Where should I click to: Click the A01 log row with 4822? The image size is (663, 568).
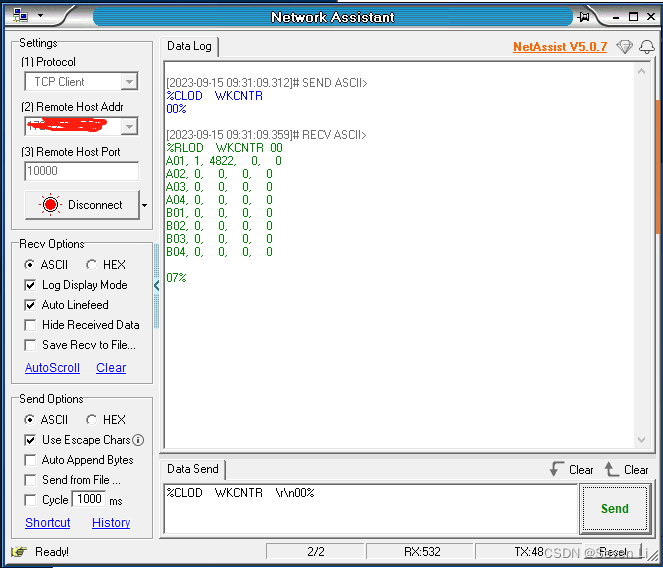(x=224, y=161)
